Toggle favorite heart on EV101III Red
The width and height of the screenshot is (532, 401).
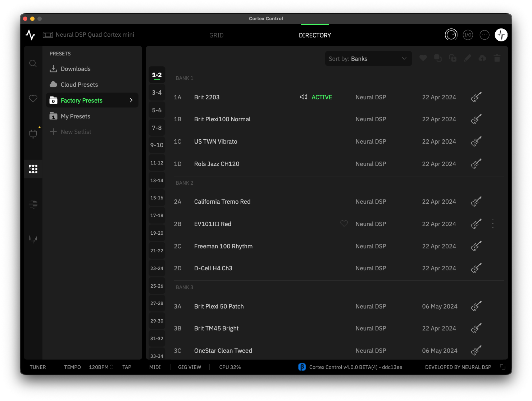(x=344, y=224)
